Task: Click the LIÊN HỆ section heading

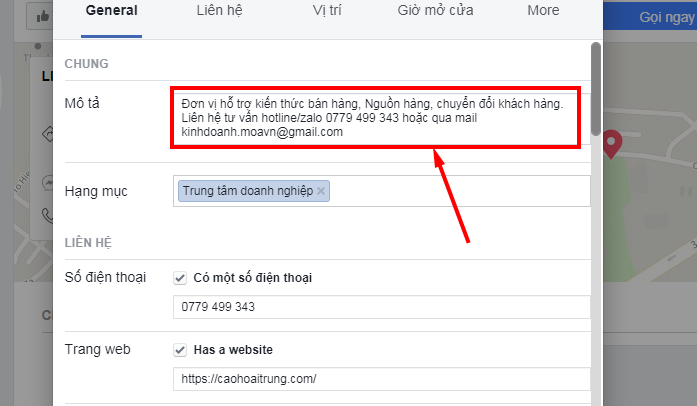Action: pyautogui.click(x=88, y=243)
